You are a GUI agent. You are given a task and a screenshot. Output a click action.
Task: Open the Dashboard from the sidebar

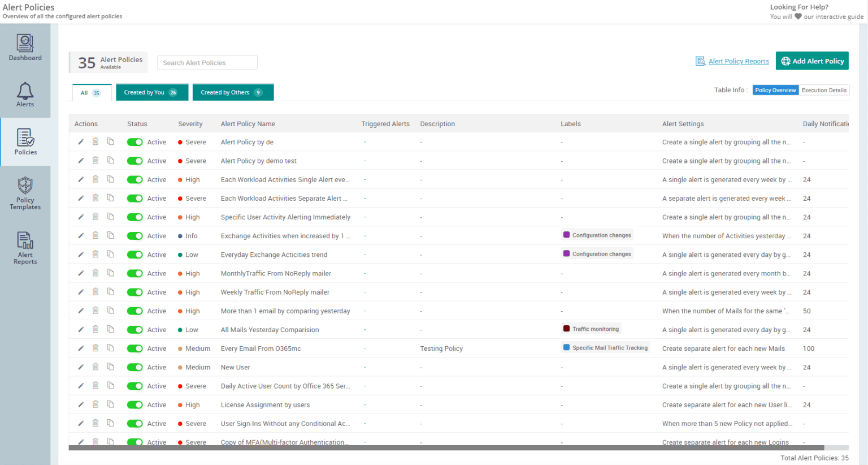25,48
